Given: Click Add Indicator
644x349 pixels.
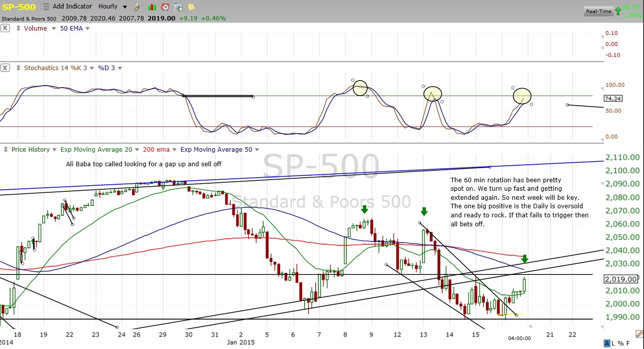Looking at the screenshot, I should click(72, 7).
